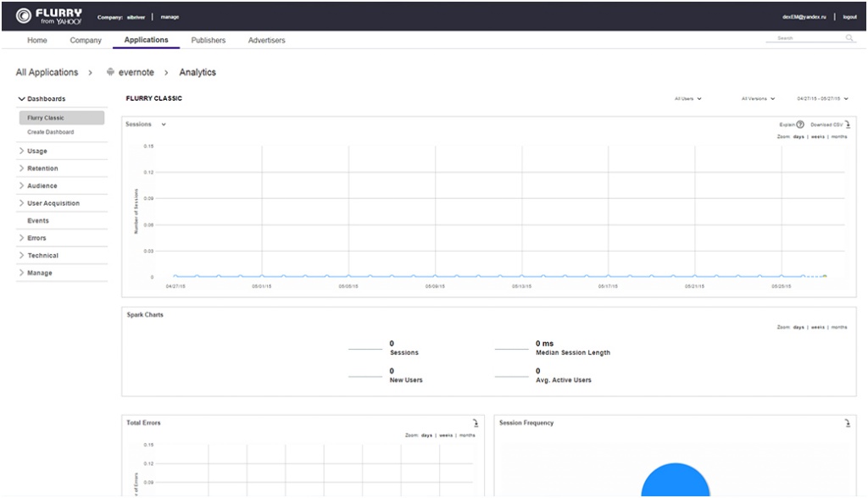Download Session Frequency chart data icon
Screen dimensions: 868x498
click(x=848, y=423)
